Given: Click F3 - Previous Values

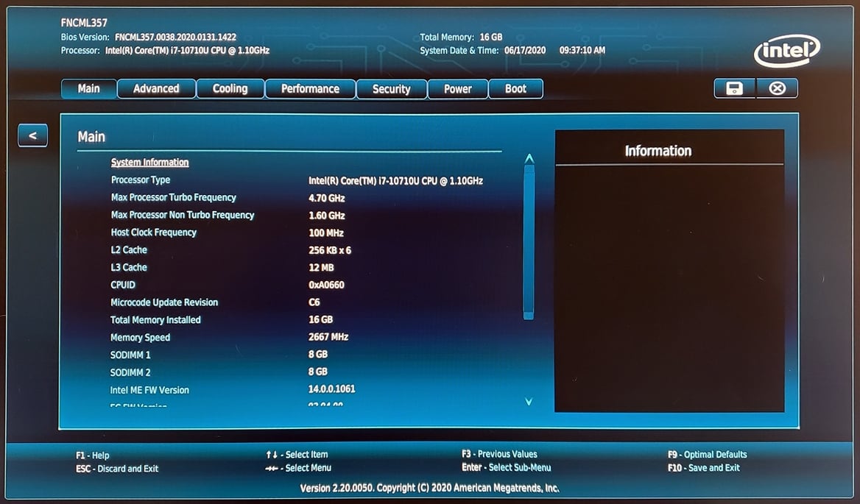Looking at the screenshot, I should (500, 454).
